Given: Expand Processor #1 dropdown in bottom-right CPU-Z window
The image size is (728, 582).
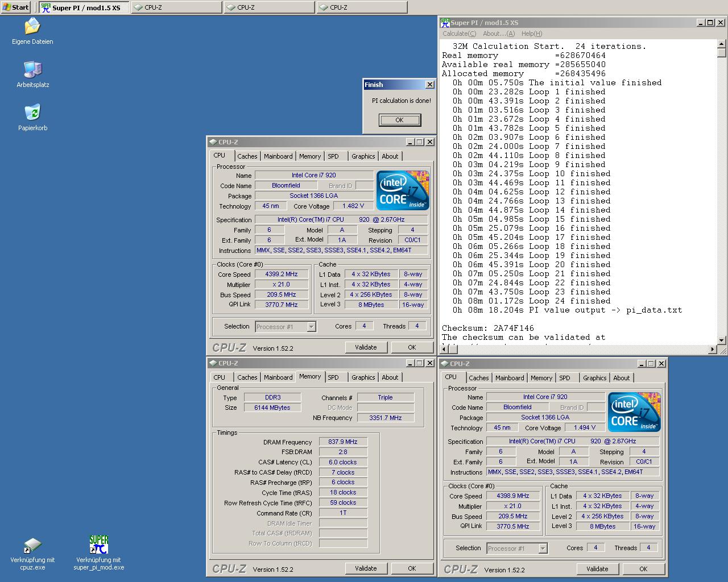Looking at the screenshot, I should pyautogui.click(x=543, y=548).
